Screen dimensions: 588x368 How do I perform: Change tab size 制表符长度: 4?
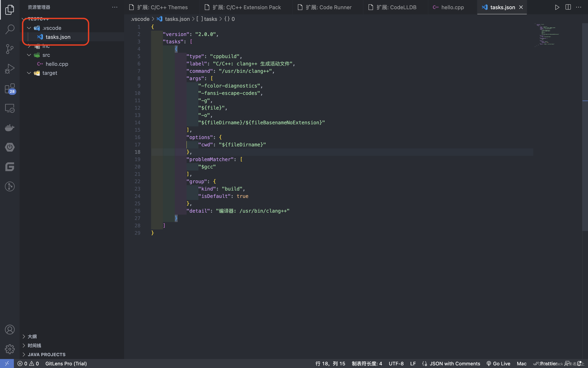coord(367,364)
